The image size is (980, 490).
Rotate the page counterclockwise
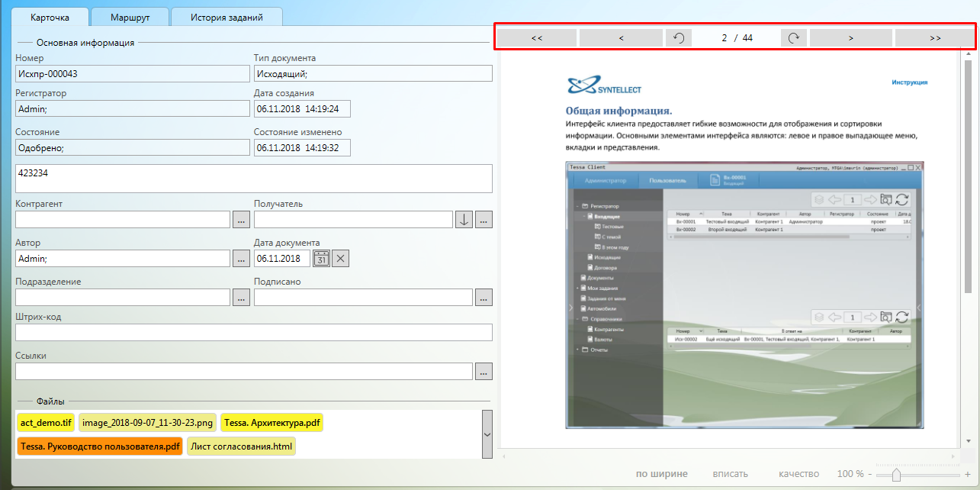point(679,38)
